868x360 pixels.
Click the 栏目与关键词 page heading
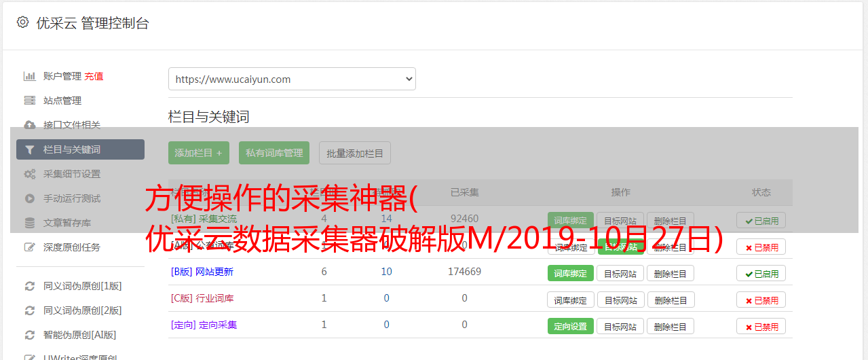click(x=209, y=117)
